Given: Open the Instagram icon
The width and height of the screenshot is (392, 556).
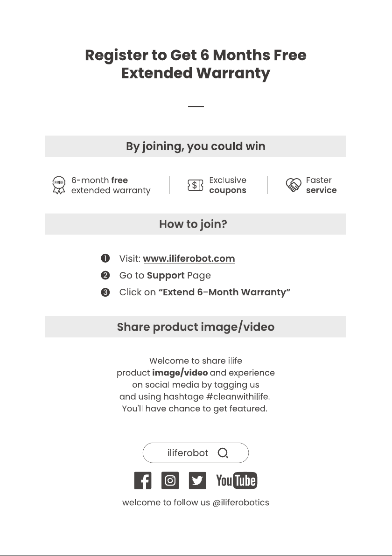Looking at the screenshot, I should pyautogui.click(x=170, y=480).
